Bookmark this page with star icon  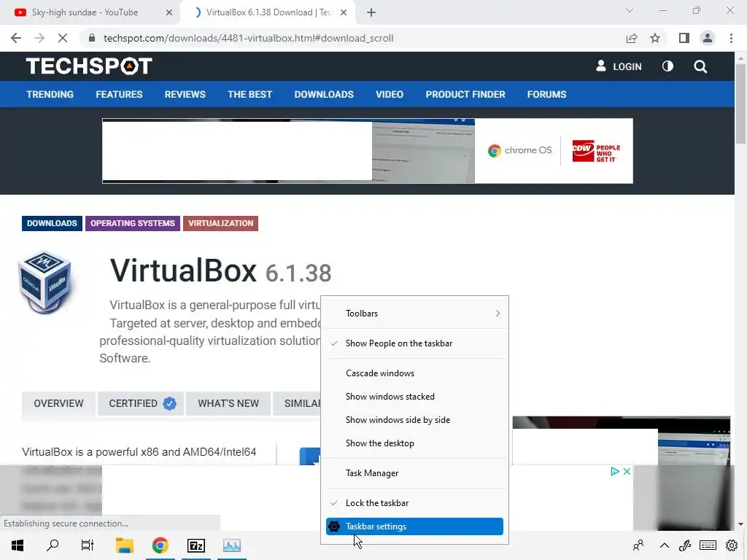click(x=655, y=38)
